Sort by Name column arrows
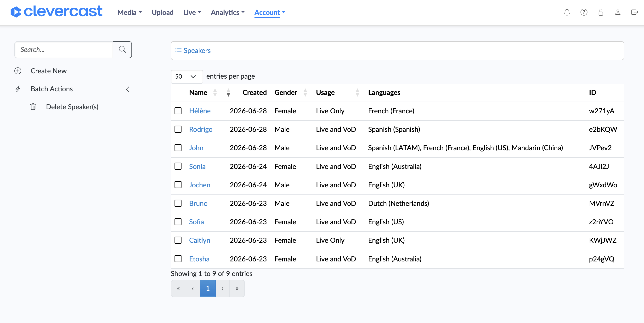The height and width of the screenshot is (323, 644). click(215, 92)
